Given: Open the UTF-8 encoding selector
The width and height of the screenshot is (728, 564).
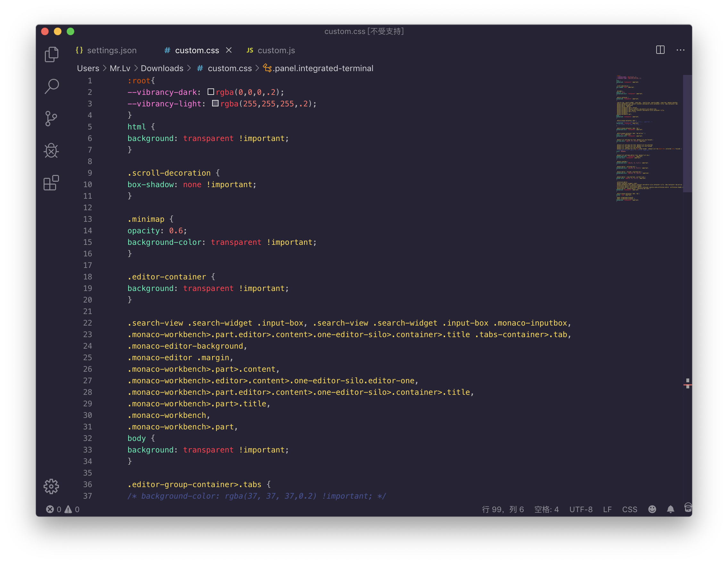Looking at the screenshot, I should [x=581, y=509].
